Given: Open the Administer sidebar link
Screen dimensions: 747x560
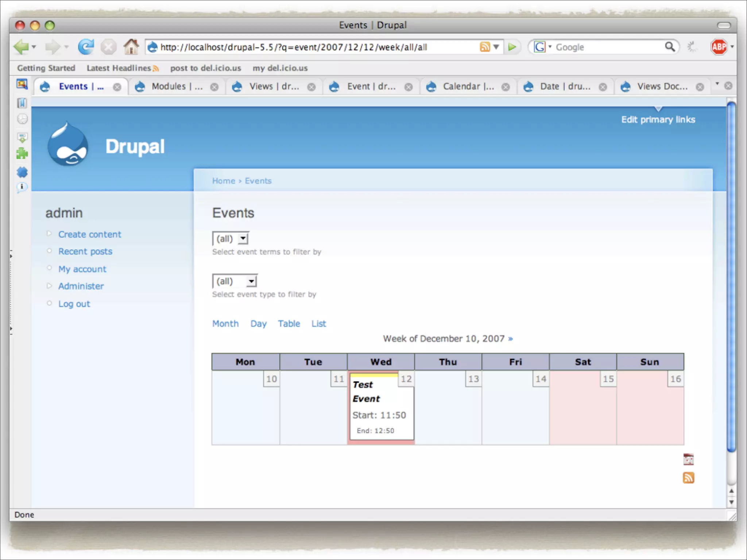Looking at the screenshot, I should (x=81, y=286).
